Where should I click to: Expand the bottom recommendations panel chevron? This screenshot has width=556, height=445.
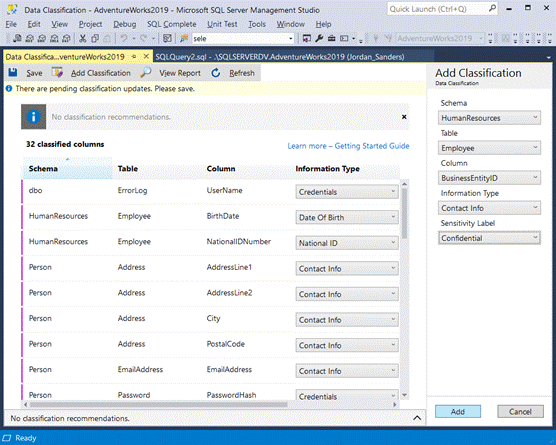coord(417,418)
